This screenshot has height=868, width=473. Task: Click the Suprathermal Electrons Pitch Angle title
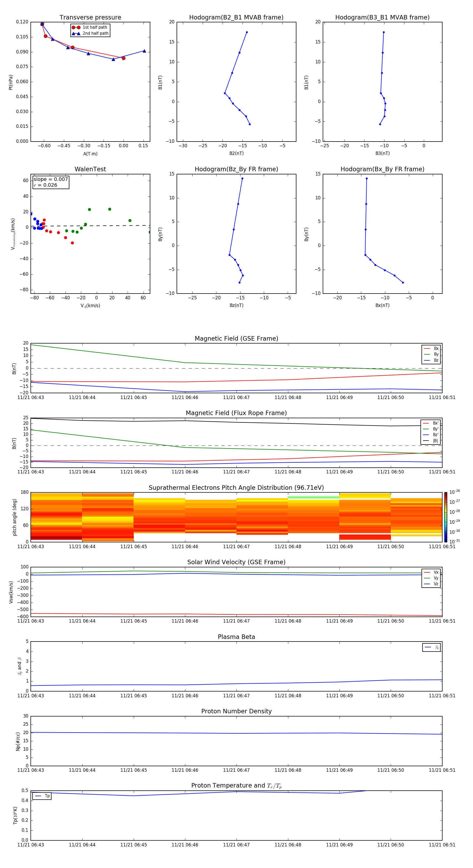[x=236, y=488]
